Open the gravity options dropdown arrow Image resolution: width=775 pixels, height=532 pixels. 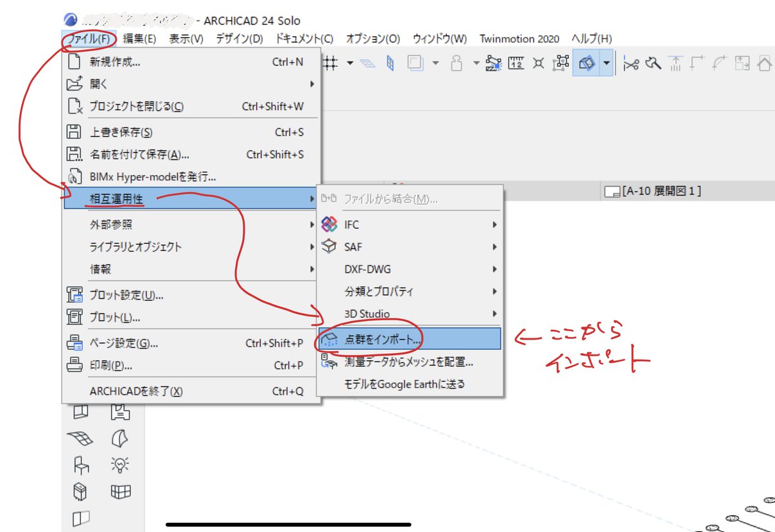point(477,63)
